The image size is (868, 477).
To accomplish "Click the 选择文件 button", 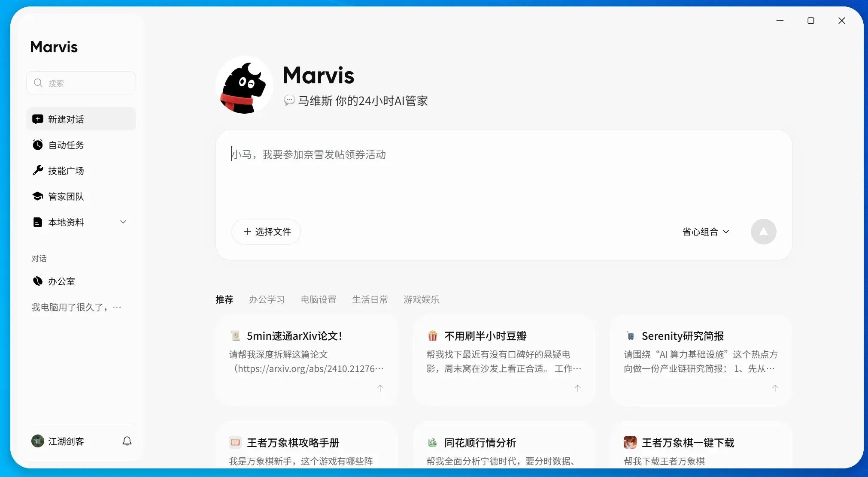I will [266, 232].
